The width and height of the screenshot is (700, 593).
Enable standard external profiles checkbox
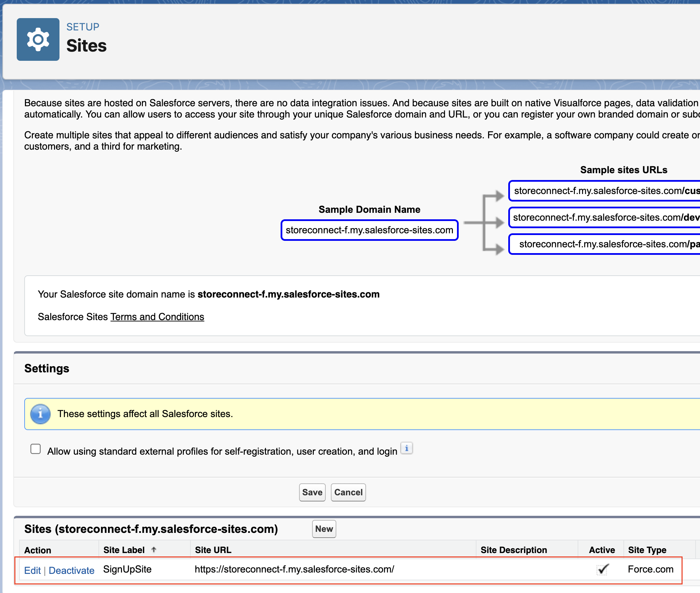pos(36,449)
